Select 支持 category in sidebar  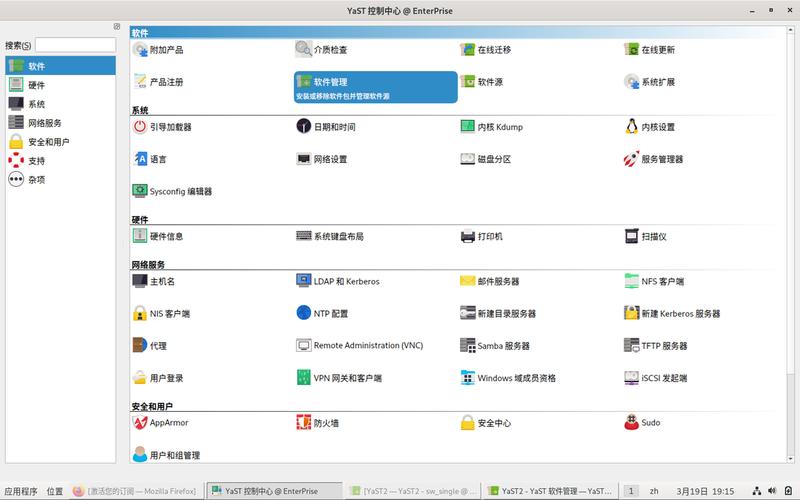(61, 160)
